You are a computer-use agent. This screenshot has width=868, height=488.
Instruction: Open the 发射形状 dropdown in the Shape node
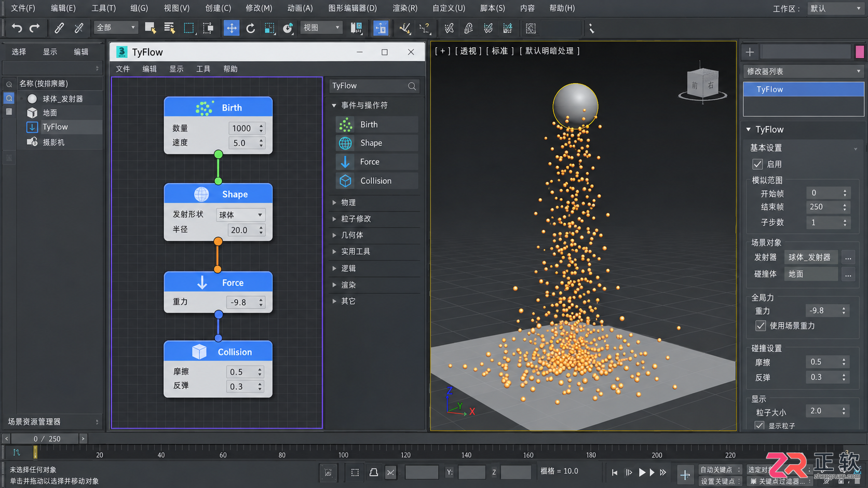(241, 215)
